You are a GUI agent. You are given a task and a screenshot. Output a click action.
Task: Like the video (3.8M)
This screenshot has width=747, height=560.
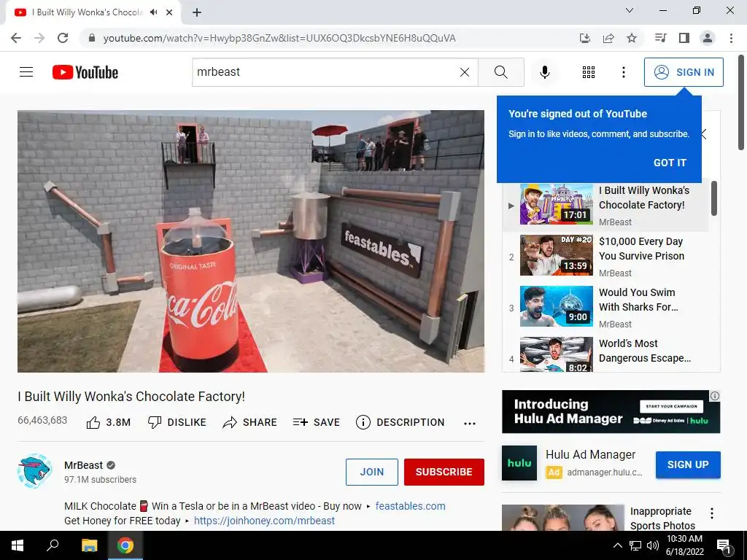click(x=108, y=422)
